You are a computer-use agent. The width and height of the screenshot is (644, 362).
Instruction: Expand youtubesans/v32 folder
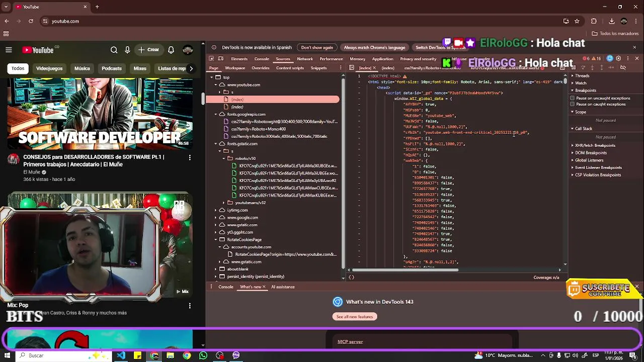tap(224, 203)
